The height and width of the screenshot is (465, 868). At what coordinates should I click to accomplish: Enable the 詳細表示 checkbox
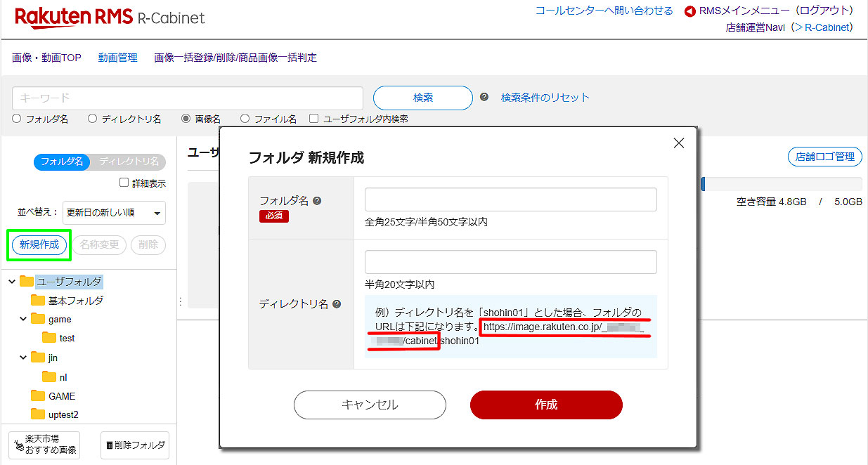(x=124, y=183)
